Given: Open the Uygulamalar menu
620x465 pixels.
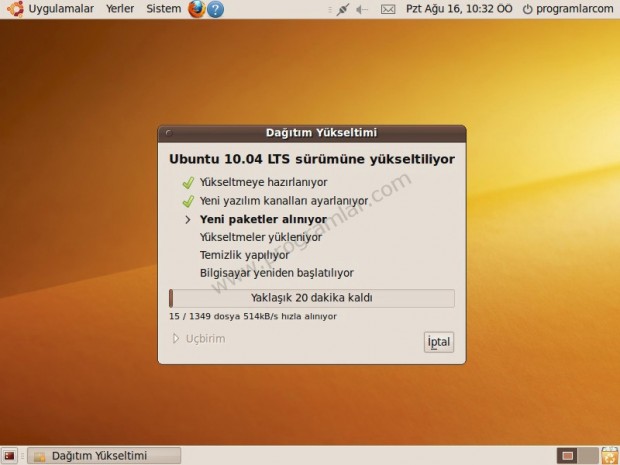Looking at the screenshot, I should pyautogui.click(x=61, y=9).
